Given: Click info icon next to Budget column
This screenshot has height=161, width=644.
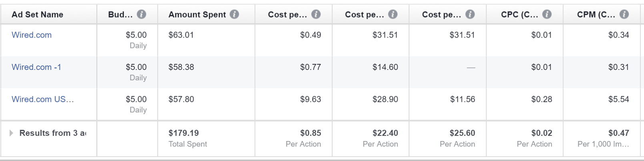Looking at the screenshot, I should click(141, 14).
